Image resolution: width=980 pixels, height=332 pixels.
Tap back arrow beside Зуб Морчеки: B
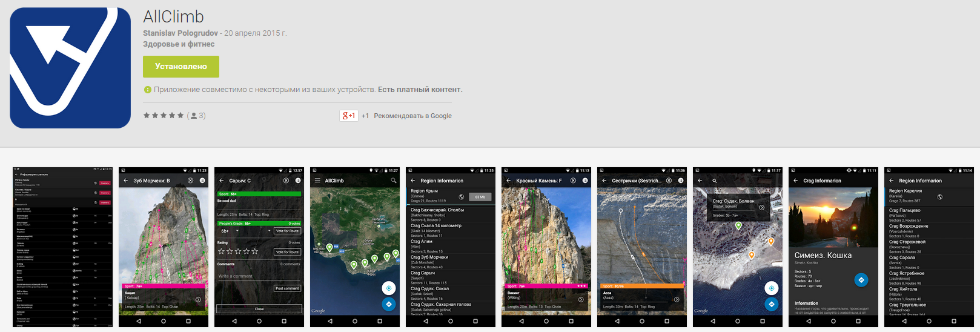tap(126, 181)
